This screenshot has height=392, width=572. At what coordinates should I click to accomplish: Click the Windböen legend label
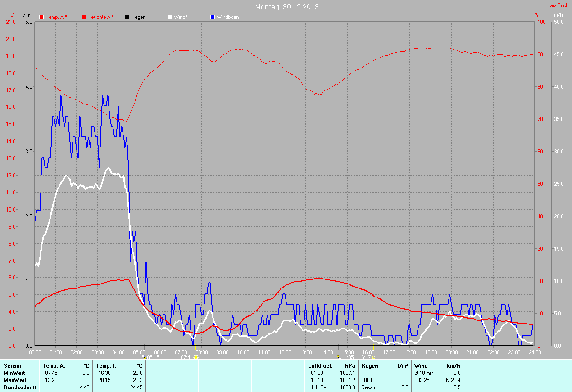tap(228, 17)
